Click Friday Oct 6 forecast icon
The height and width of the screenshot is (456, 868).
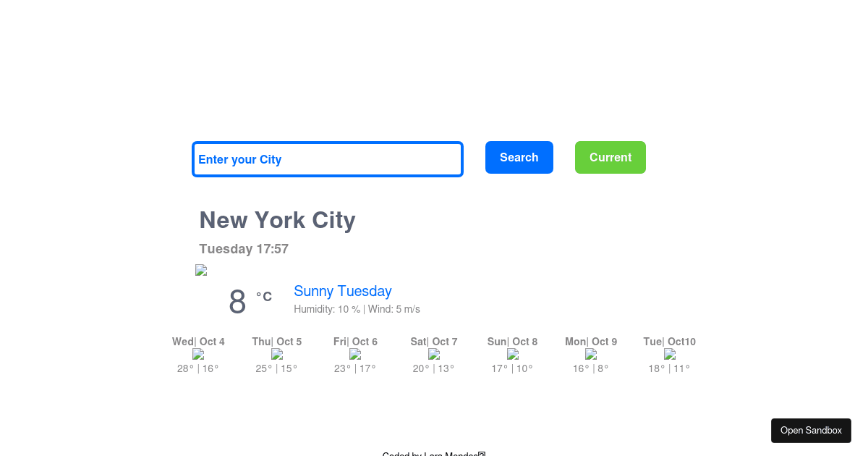point(355,355)
